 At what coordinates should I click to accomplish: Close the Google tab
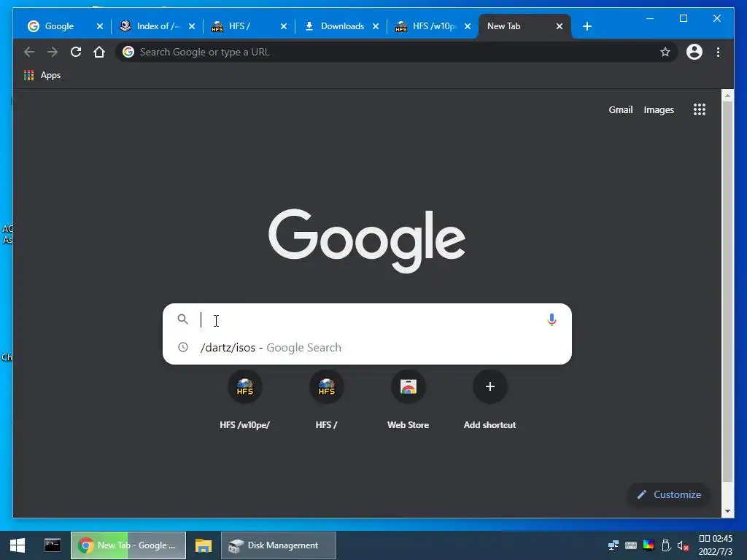[99, 26]
